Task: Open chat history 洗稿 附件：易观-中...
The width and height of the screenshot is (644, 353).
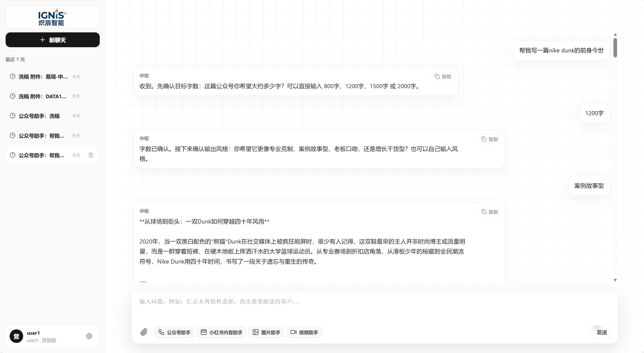Action: (x=52, y=76)
